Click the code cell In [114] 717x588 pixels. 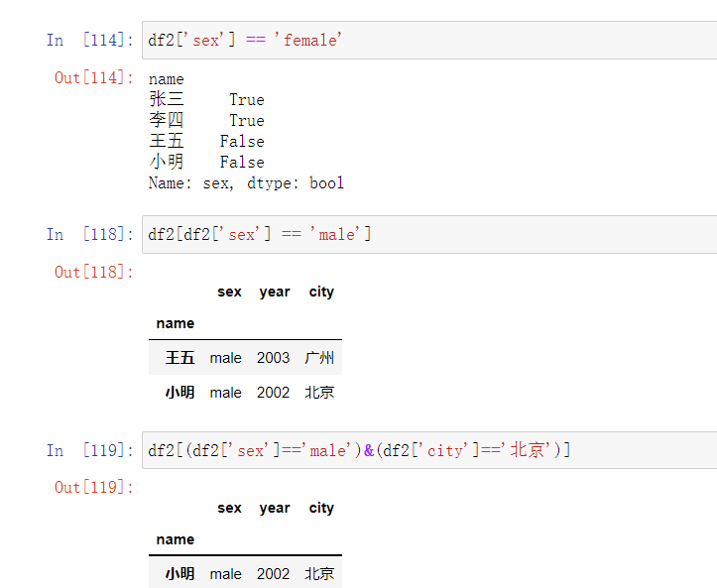(x=429, y=41)
